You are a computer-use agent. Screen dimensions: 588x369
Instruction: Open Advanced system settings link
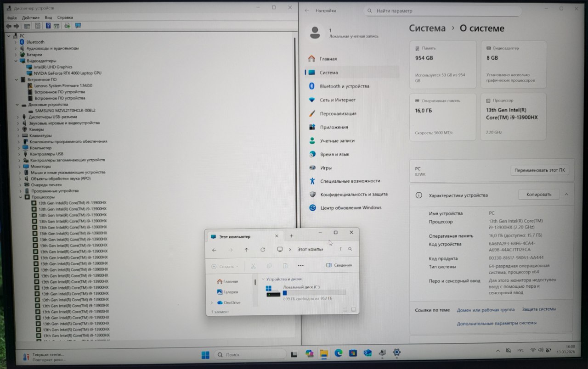pyautogui.click(x=496, y=323)
